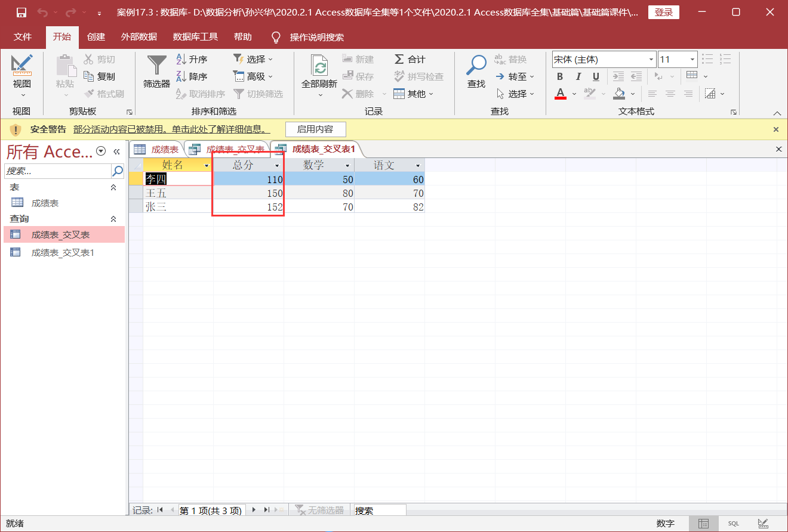Image resolution: width=788 pixels, height=532 pixels.
Task: Open the font name combo box 宋体
Action: (604, 59)
